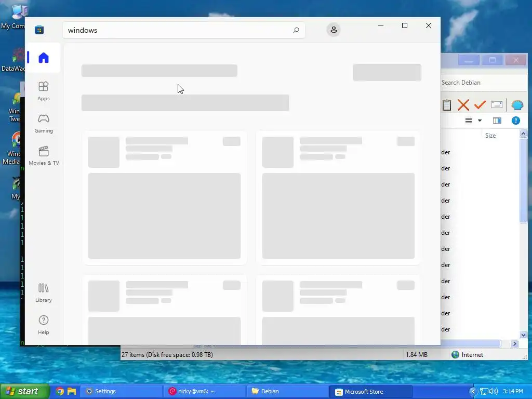Image resolution: width=532 pixels, height=399 pixels.
Task: Select the DataWag desktop icon
Action: (x=14, y=60)
